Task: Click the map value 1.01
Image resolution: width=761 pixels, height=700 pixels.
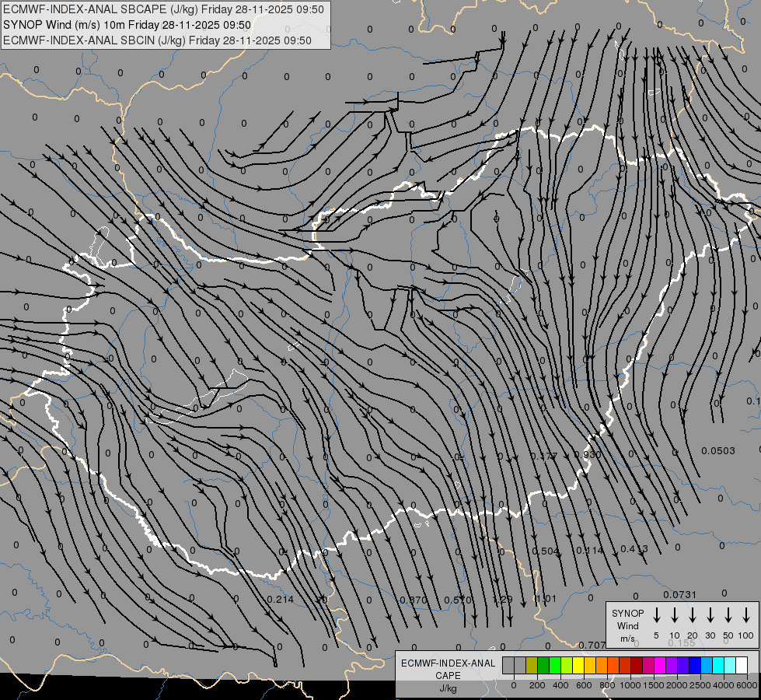Action: click(546, 598)
